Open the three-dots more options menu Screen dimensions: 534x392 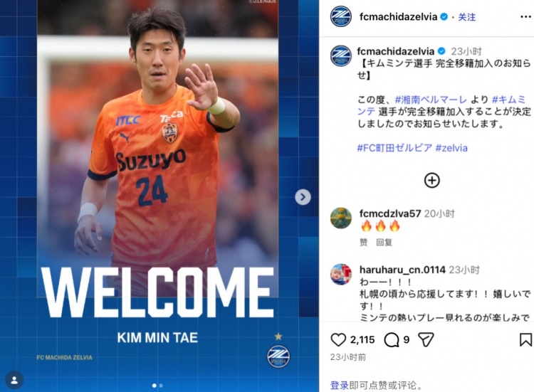click(x=525, y=17)
